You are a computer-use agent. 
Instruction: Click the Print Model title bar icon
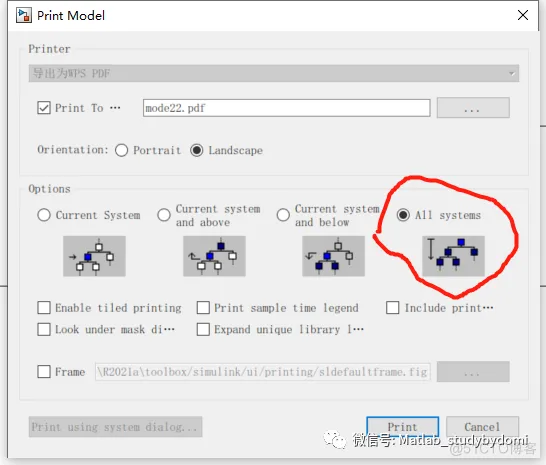[24, 15]
